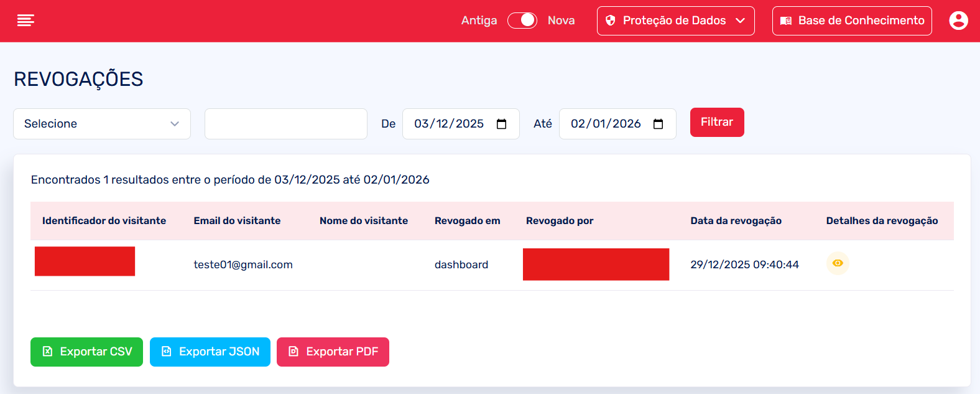Screen dimensions: 980x394
Task: Toggle the Antiga/Nova version switch
Action: [522, 21]
